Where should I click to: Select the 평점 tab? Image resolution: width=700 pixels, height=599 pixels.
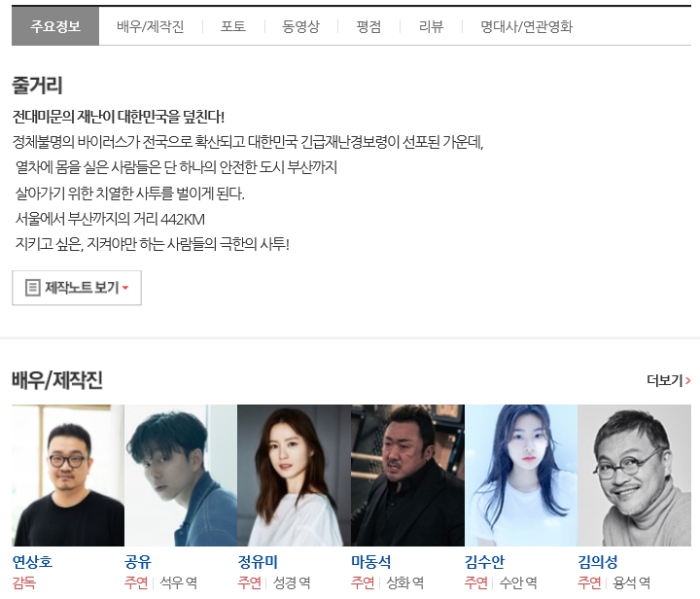(x=368, y=26)
